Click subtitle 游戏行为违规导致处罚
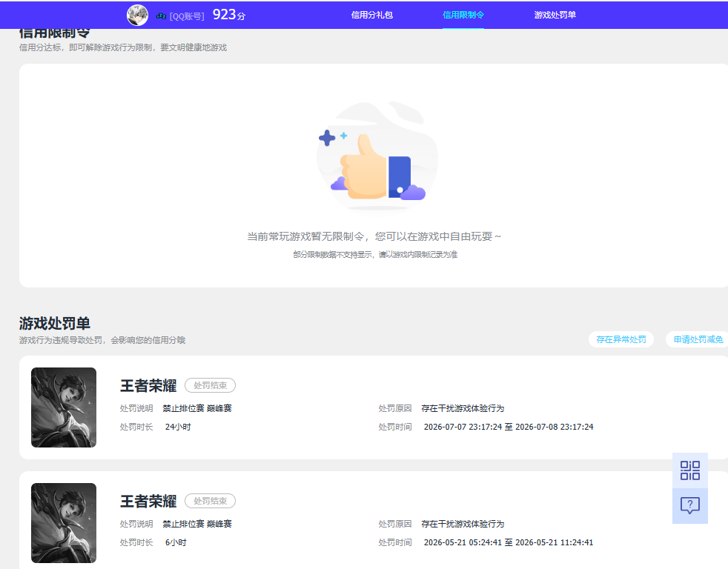Viewport: 728px width, 569px height. point(102,340)
